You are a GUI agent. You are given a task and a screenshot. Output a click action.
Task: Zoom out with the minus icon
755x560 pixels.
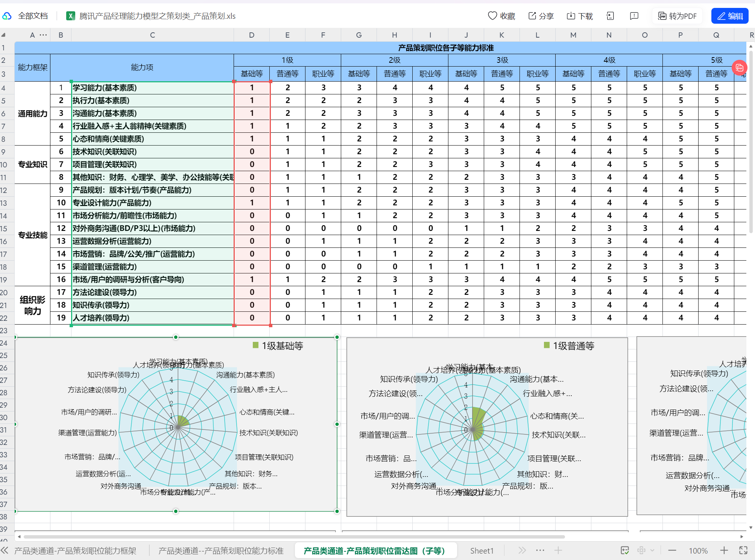click(x=672, y=551)
